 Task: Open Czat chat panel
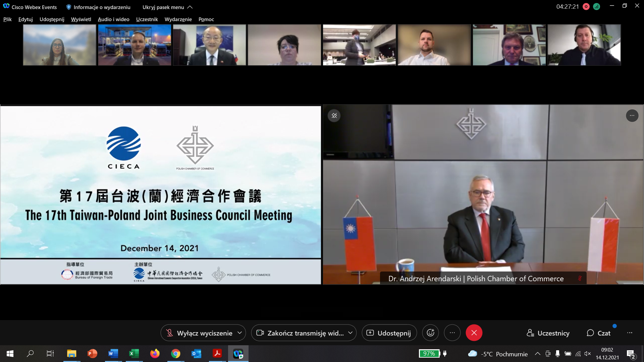(598, 333)
